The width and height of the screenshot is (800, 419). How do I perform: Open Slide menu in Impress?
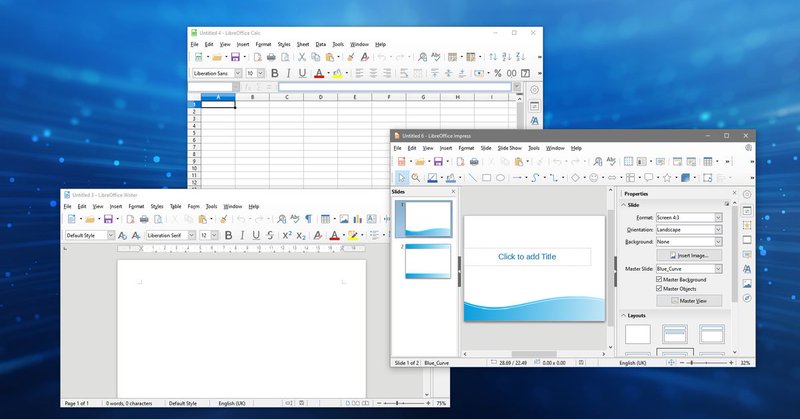(x=486, y=148)
